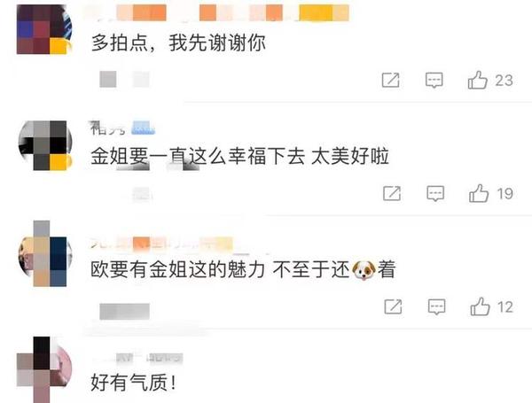Open avatar of 多拍点 commenter

pyautogui.click(x=44, y=29)
